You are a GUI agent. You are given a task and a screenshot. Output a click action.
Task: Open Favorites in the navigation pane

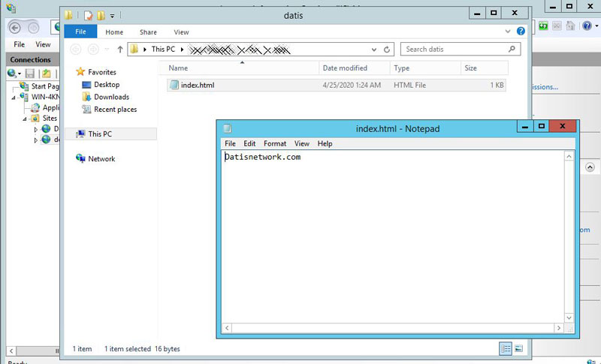point(101,72)
